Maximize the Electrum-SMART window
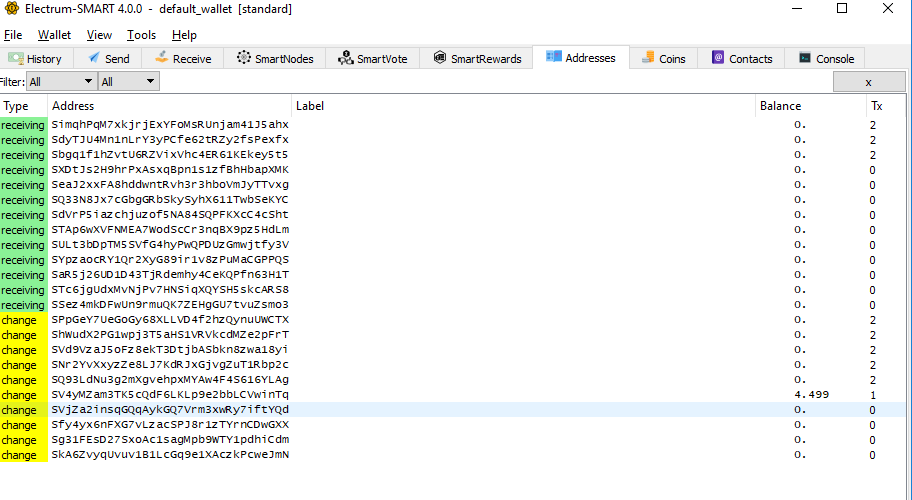This screenshot has height=500, width=912. click(842, 8)
